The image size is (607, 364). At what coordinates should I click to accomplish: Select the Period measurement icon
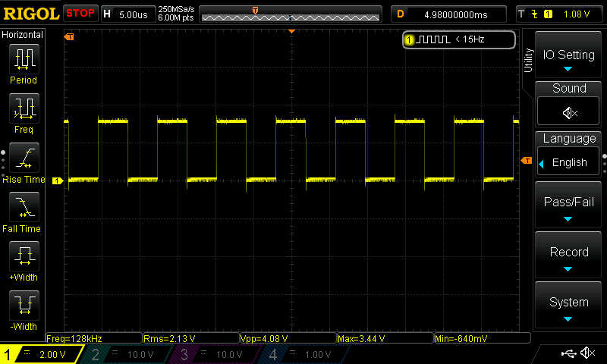click(24, 59)
